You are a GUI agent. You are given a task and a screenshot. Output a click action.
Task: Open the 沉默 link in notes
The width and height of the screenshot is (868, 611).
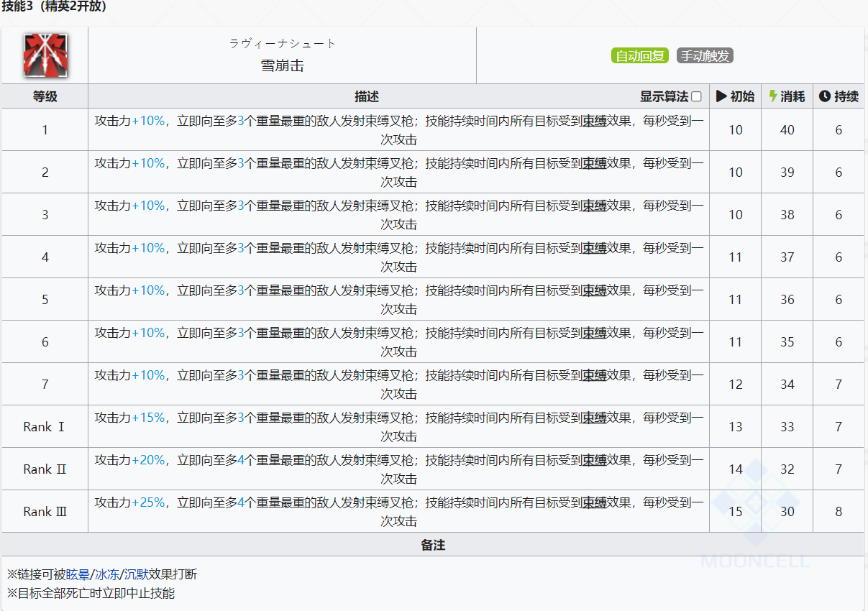click(136, 574)
